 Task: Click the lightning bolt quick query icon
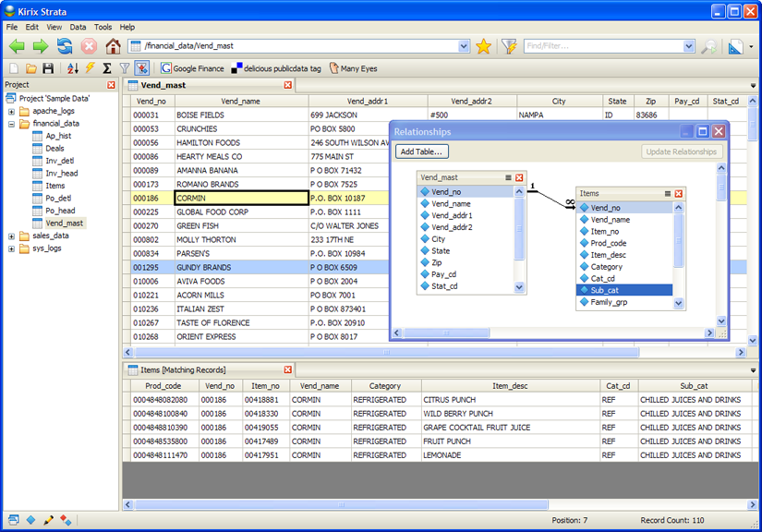(x=90, y=68)
